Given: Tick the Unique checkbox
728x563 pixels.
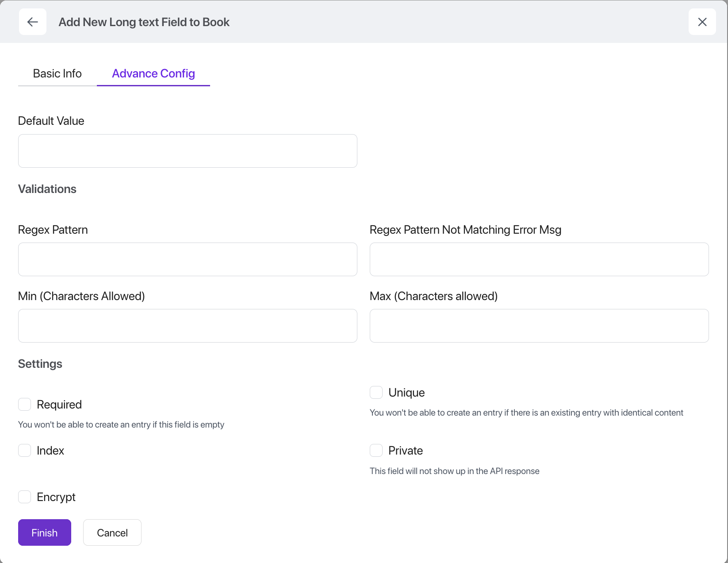Looking at the screenshot, I should 376,393.
